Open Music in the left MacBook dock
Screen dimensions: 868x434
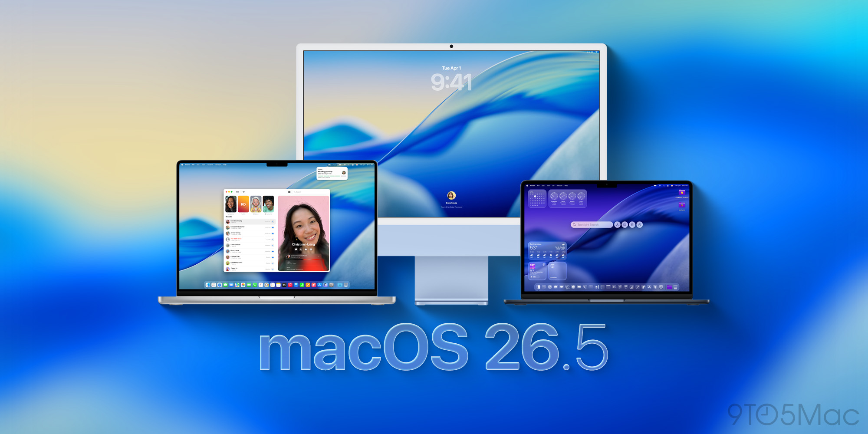(x=290, y=285)
